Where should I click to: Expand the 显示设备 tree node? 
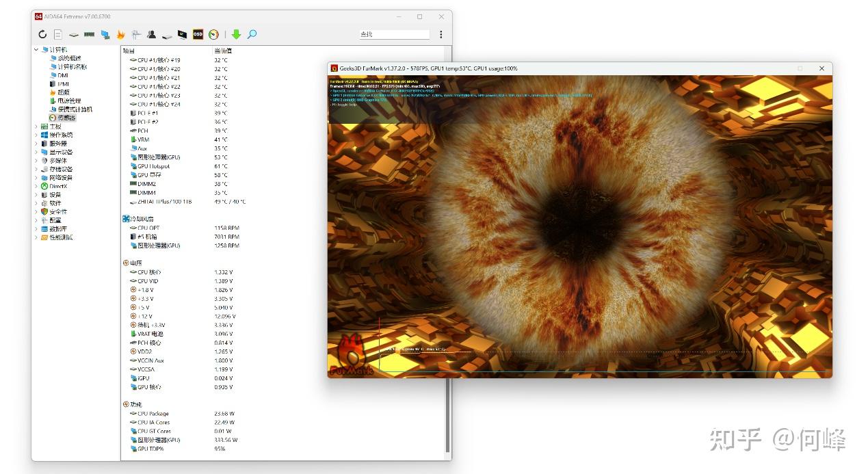click(36, 152)
